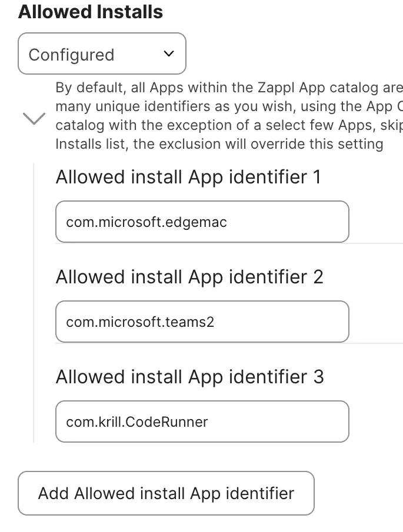Click the Allowed install App identifier 3 label
Image resolution: width=403 pixels, height=532 pixels.
pyautogui.click(x=189, y=377)
